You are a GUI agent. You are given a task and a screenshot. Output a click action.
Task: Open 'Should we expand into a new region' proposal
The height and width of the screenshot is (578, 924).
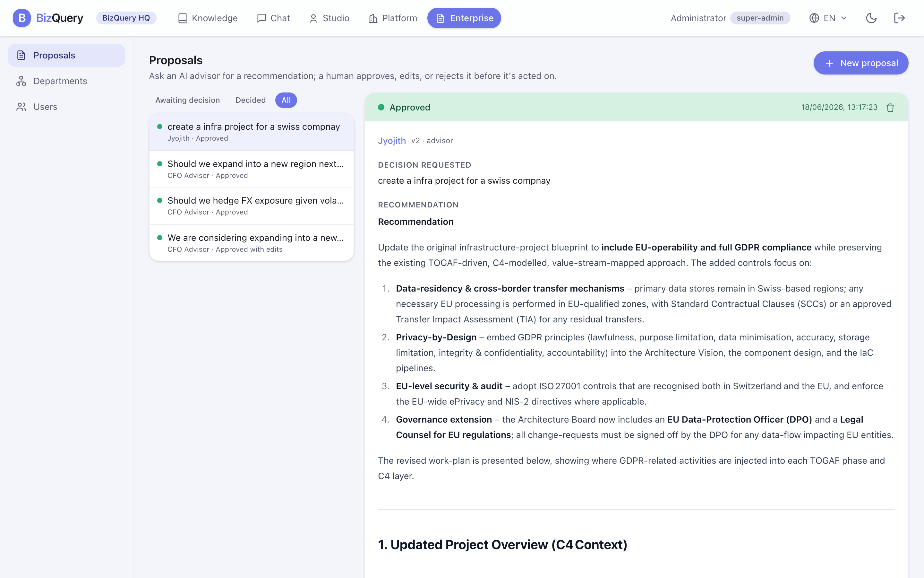point(252,169)
